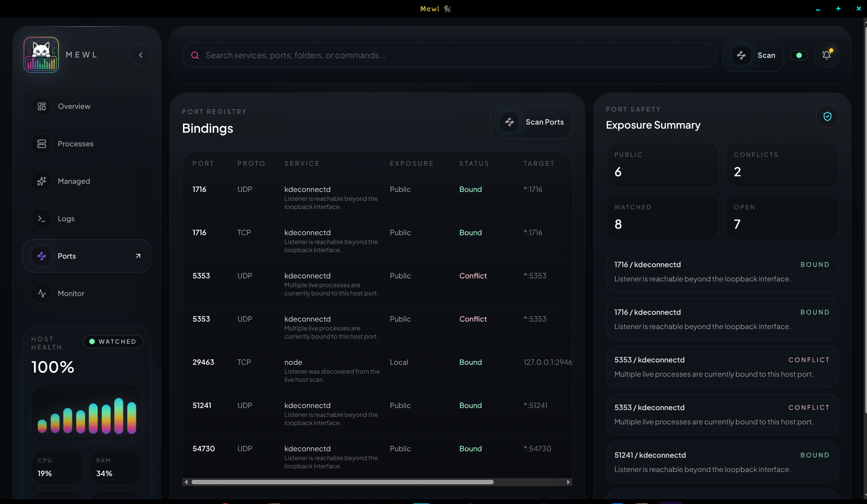The width and height of the screenshot is (867, 504).
Task: Expand Ports item via arrow icon
Action: coord(138,256)
